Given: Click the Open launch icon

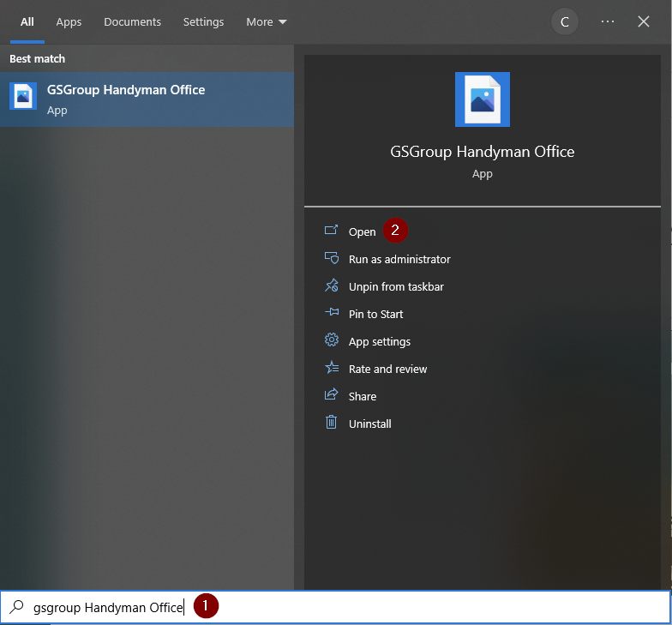Looking at the screenshot, I should pyautogui.click(x=331, y=230).
